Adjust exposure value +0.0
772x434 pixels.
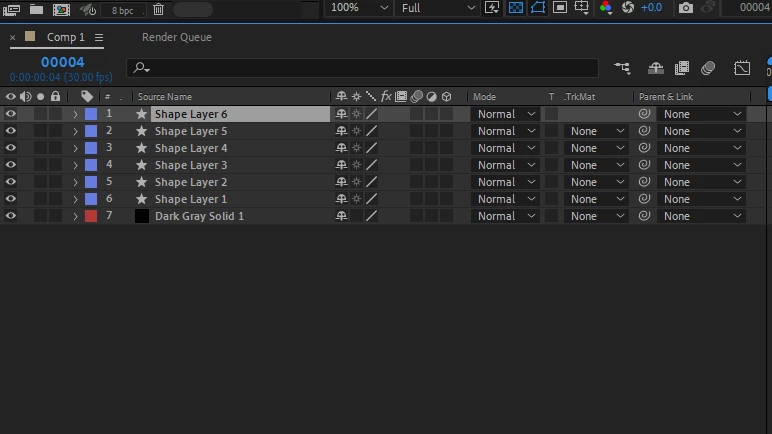coord(651,7)
